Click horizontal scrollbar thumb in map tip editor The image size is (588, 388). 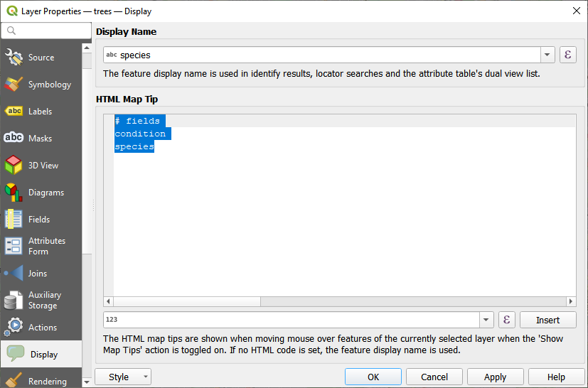[x=187, y=301]
